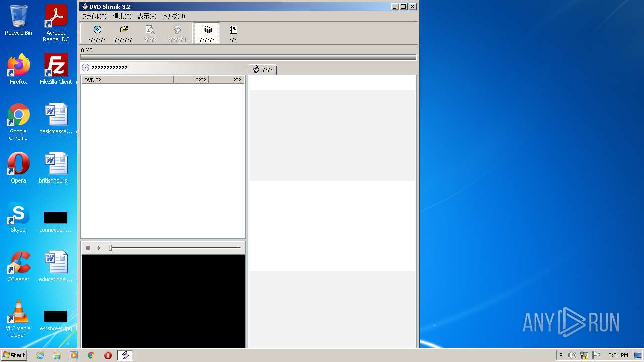The image size is (644, 362).
Task: Close the DVD Shrink window
Action: pos(413,7)
